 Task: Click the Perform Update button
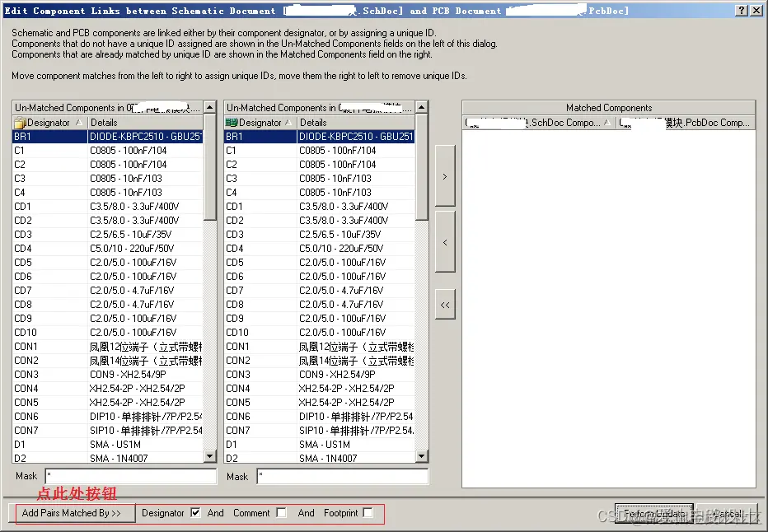point(654,513)
